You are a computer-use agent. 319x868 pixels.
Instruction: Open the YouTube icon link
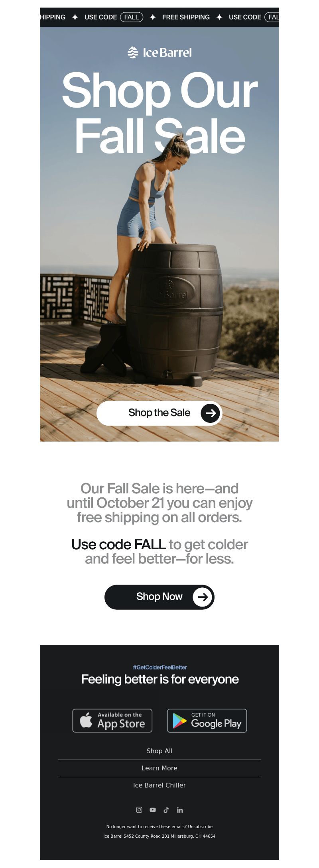153,810
